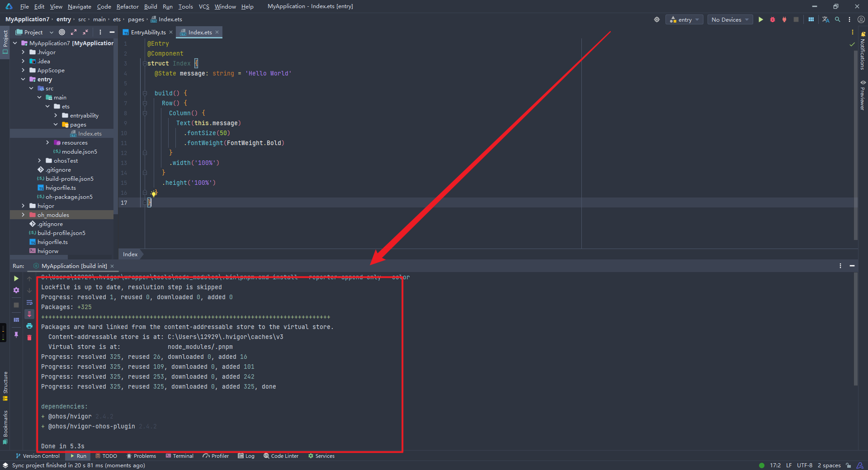Open editor tabs options menu
The image size is (868, 470).
pos(853,32)
